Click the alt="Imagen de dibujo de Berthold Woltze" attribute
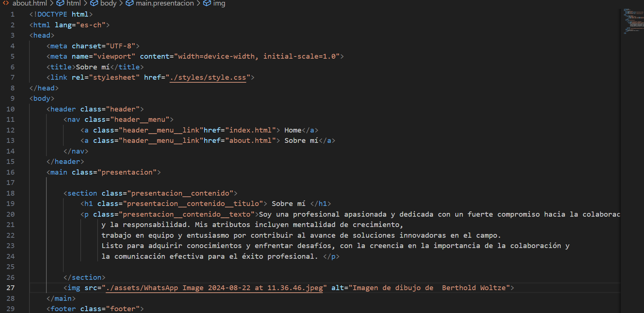 tap(420, 288)
